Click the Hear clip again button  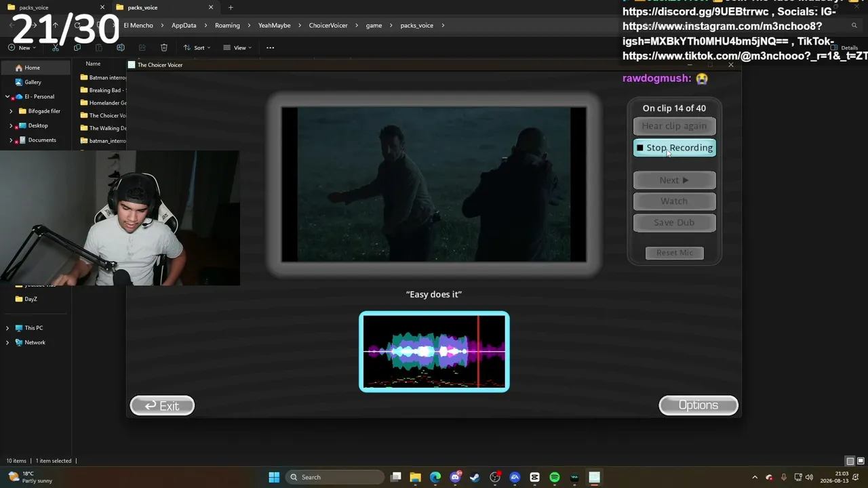pyautogui.click(x=674, y=126)
